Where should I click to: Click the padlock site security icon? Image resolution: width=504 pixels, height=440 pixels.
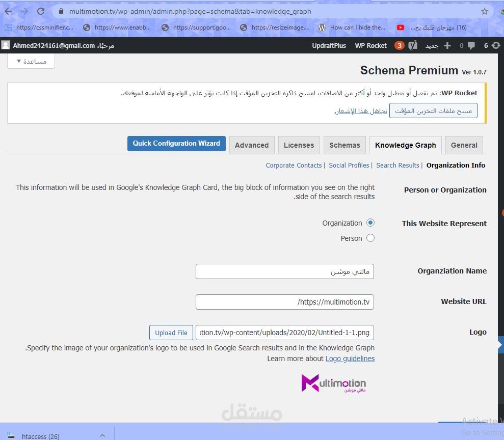[x=61, y=11]
